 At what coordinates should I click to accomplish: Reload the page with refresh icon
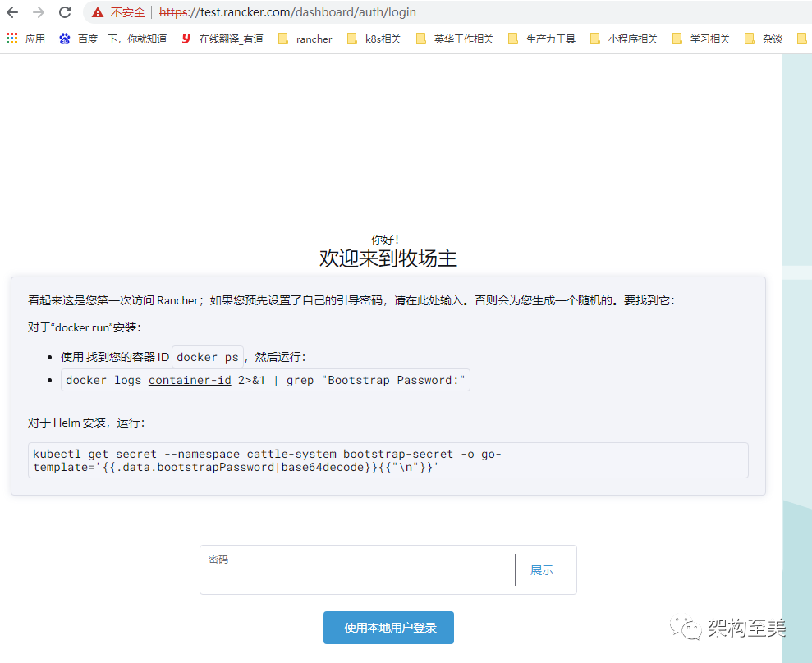(65, 12)
